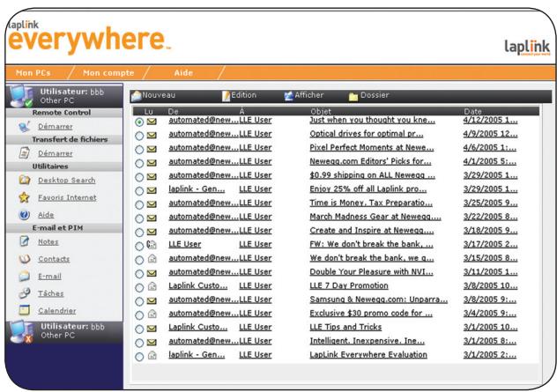
Task: Click the Remote Control Démarrer icon
Action: coord(24,126)
